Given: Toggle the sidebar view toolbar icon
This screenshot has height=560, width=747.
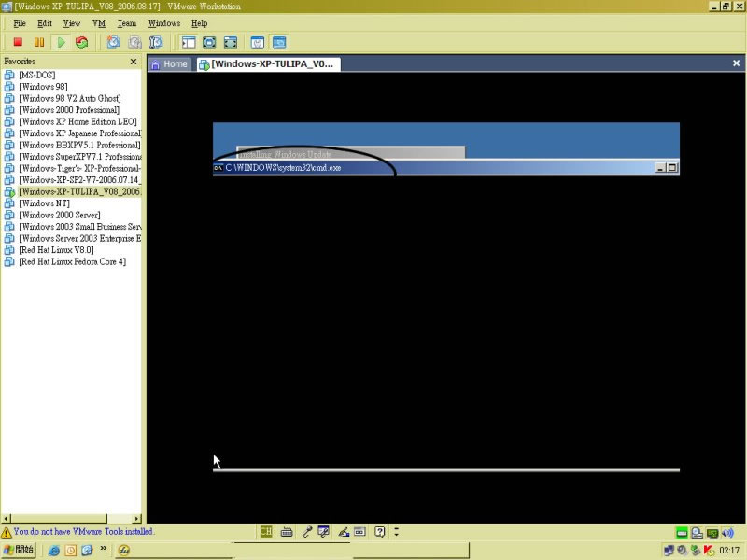Looking at the screenshot, I should [189, 42].
